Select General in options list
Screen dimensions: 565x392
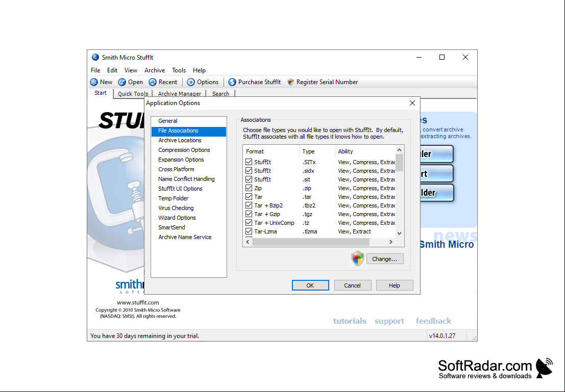[x=189, y=121]
